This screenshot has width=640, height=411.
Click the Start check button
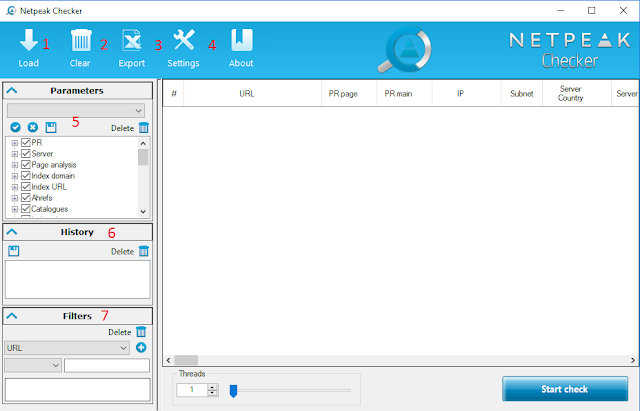tap(565, 389)
